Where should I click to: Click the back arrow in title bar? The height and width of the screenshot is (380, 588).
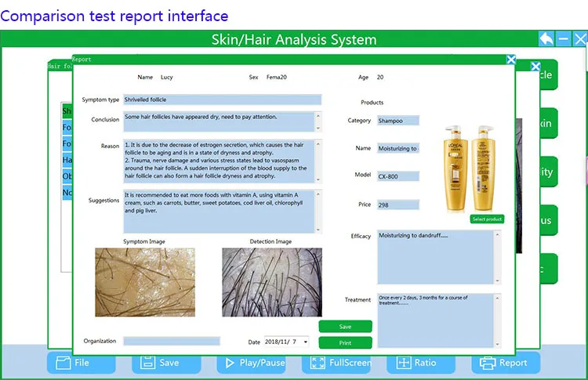pyautogui.click(x=546, y=38)
